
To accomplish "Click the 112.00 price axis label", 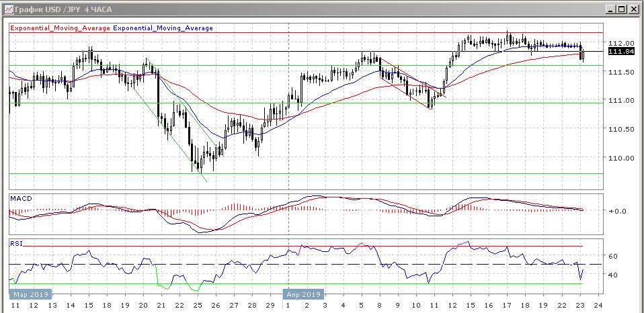I will (x=619, y=42).
